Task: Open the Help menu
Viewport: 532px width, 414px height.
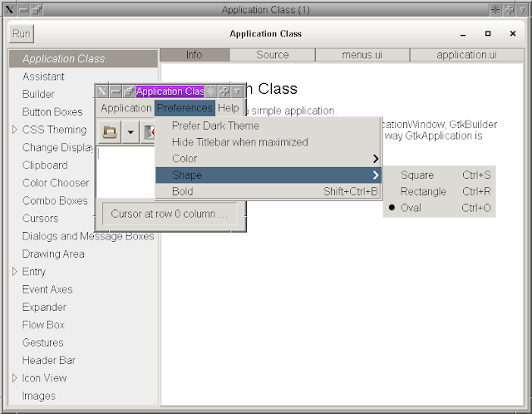Action: pyautogui.click(x=229, y=108)
